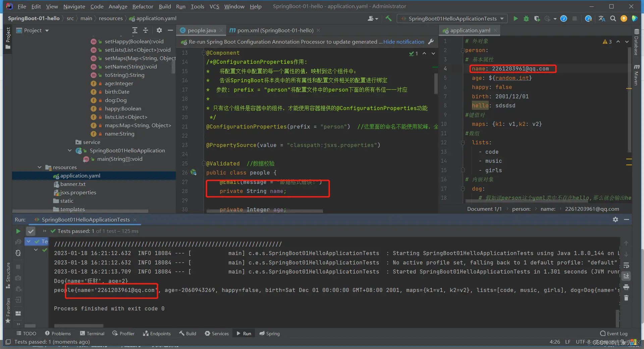The image size is (644, 349).
Task: Open Run panel settings gear
Action: 615,219
